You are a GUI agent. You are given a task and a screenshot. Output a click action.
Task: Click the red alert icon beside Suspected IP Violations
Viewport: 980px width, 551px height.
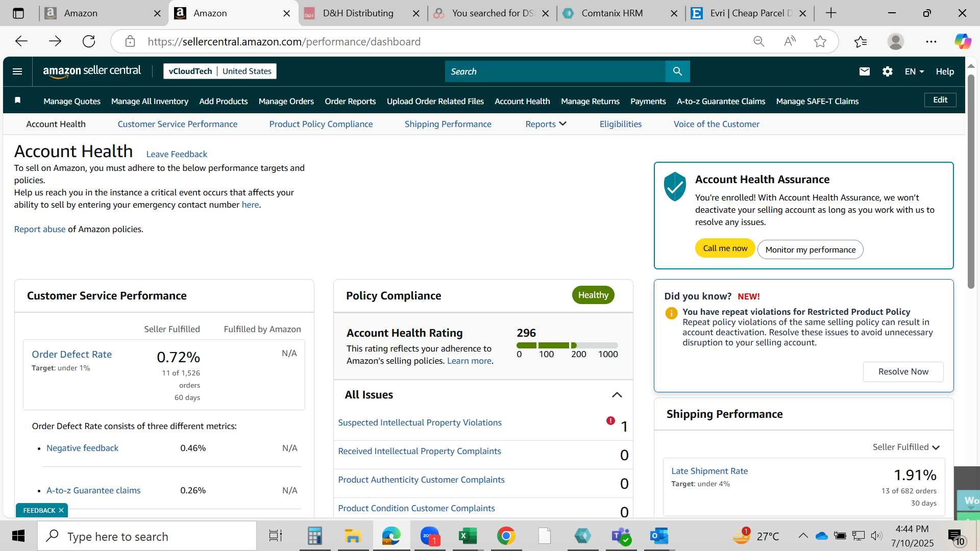pyautogui.click(x=610, y=420)
